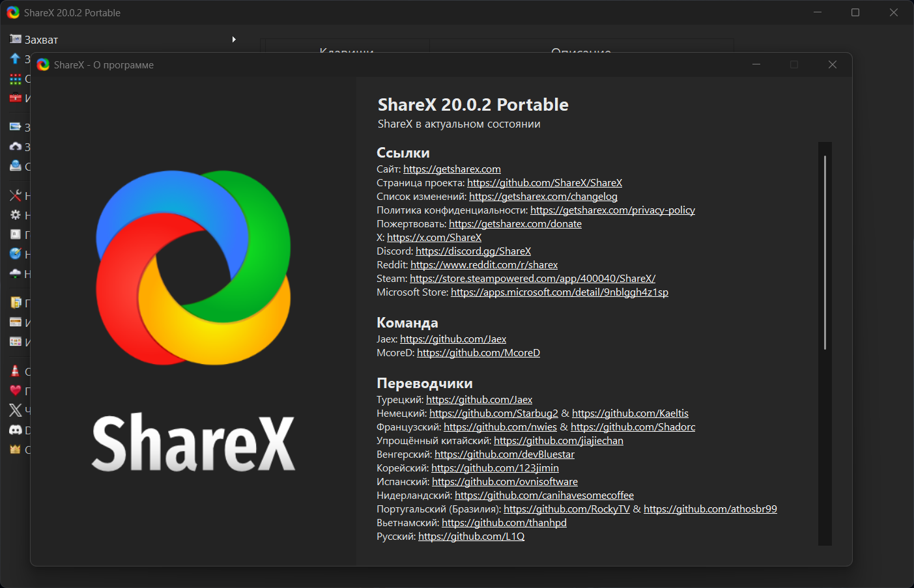Click the ShareX icon in the main window title bar
The image size is (914, 588).
coord(13,12)
